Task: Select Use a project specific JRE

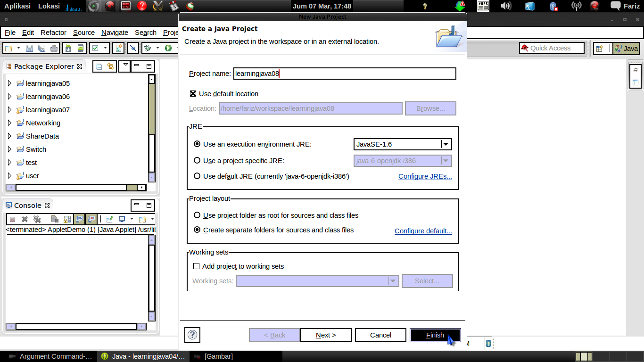Action: tap(197, 160)
